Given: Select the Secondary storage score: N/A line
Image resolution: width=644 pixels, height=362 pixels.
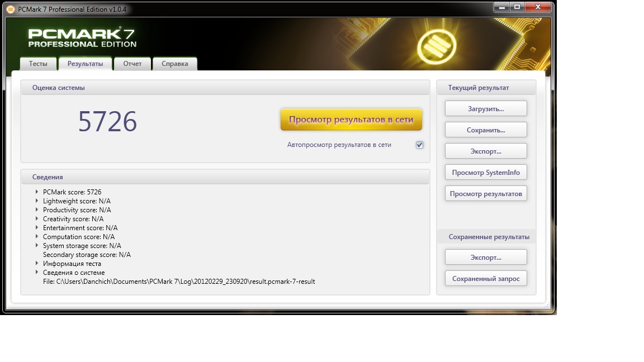Looking at the screenshot, I should 87,255.
